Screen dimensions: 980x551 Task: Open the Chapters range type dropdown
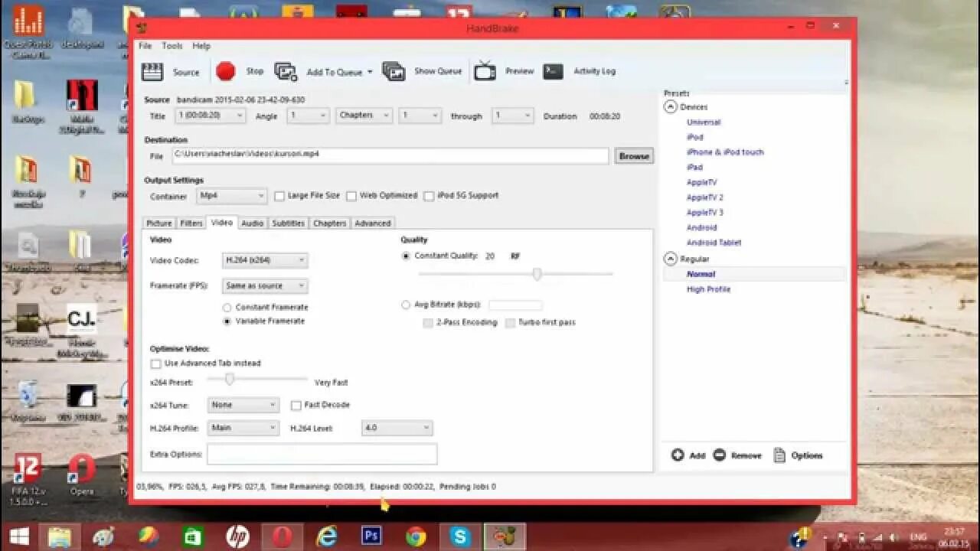[364, 116]
